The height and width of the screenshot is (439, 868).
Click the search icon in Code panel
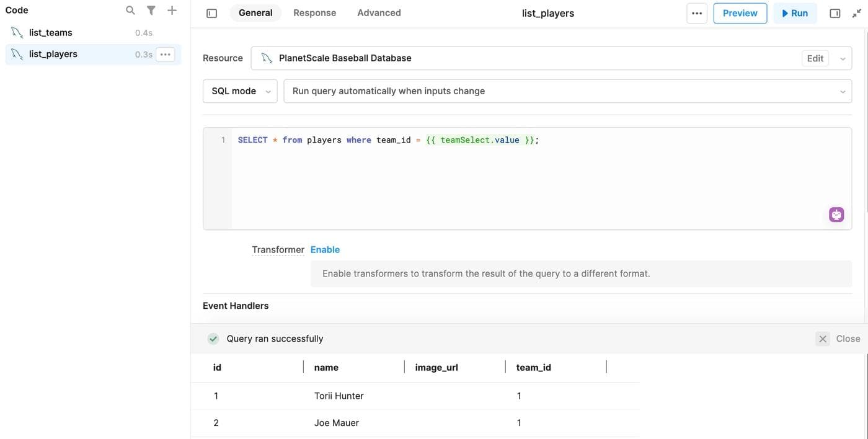[x=130, y=11]
